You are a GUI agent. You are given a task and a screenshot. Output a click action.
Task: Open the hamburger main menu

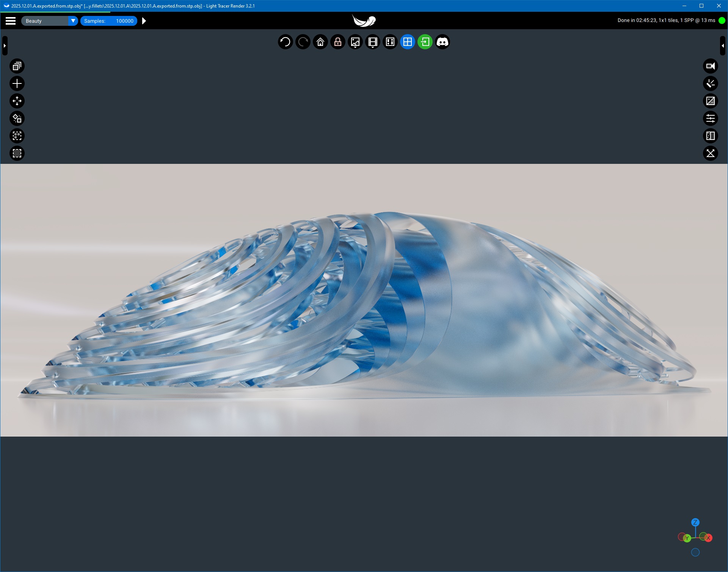11,21
